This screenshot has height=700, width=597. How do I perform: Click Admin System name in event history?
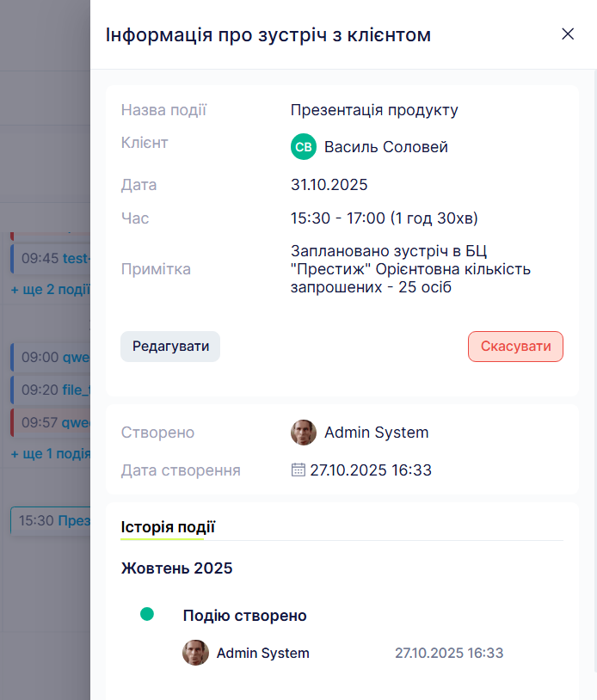point(262,653)
